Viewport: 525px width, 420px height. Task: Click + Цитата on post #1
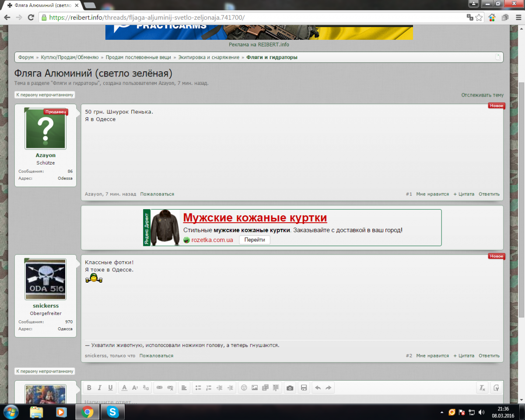coord(464,194)
